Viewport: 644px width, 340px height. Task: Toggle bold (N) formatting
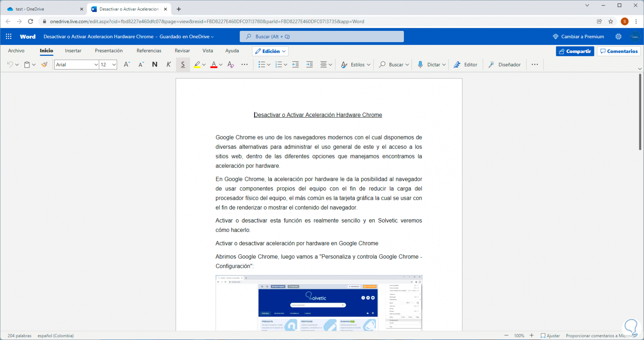click(155, 64)
